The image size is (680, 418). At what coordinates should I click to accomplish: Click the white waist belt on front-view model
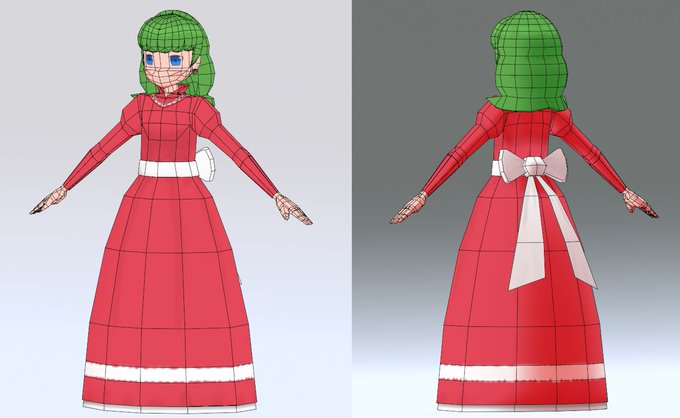pyautogui.click(x=169, y=169)
